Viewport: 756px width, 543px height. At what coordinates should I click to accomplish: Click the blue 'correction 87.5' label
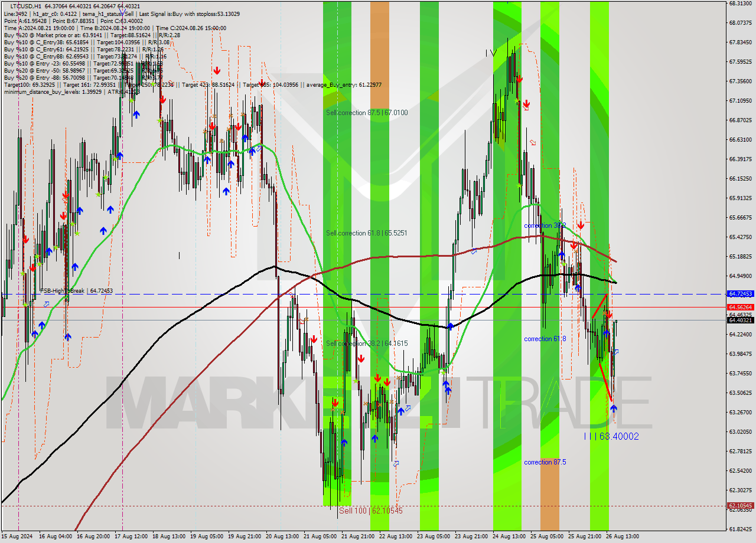(x=545, y=462)
